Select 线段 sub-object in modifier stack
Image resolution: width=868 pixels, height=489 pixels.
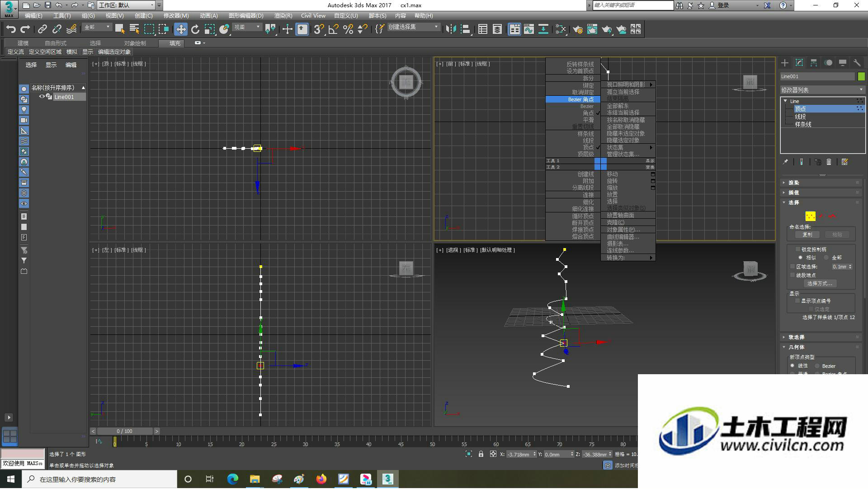pyautogui.click(x=800, y=117)
